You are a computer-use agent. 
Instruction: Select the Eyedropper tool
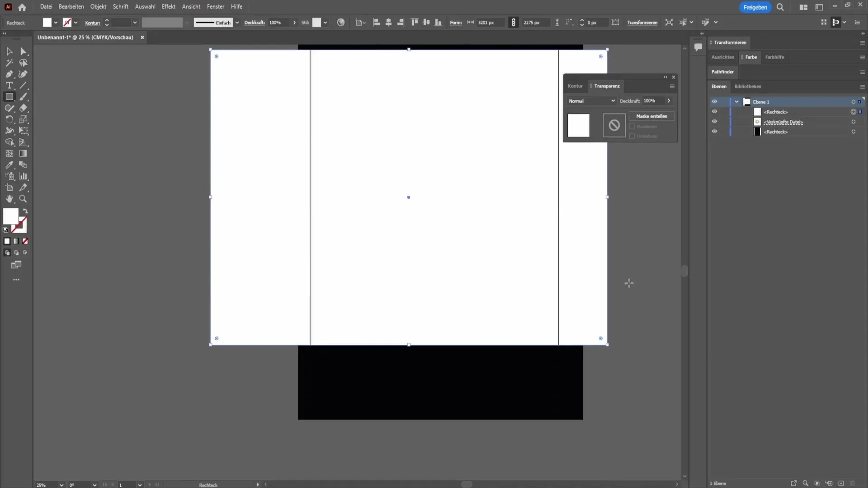[x=9, y=165]
